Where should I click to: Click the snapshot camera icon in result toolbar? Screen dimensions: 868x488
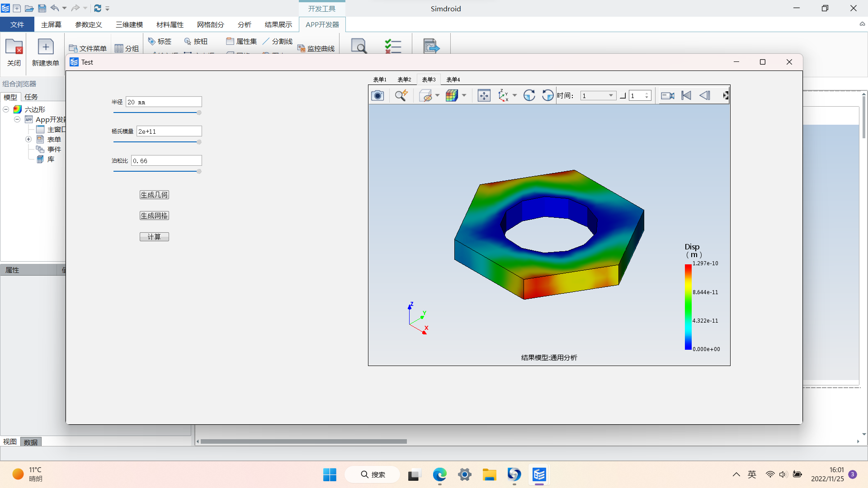(x=377, y=96)
